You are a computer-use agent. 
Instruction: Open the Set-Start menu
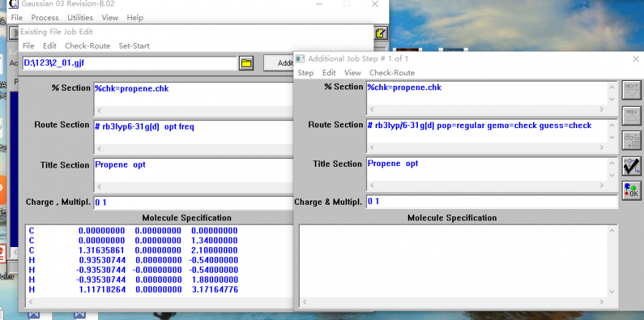tap(135, 46)
